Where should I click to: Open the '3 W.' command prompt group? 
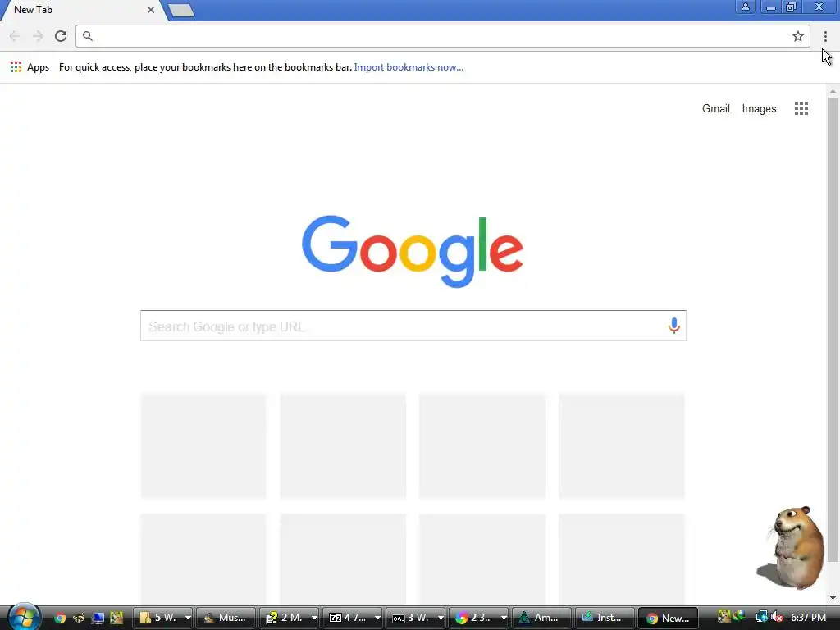pos(410,618)
